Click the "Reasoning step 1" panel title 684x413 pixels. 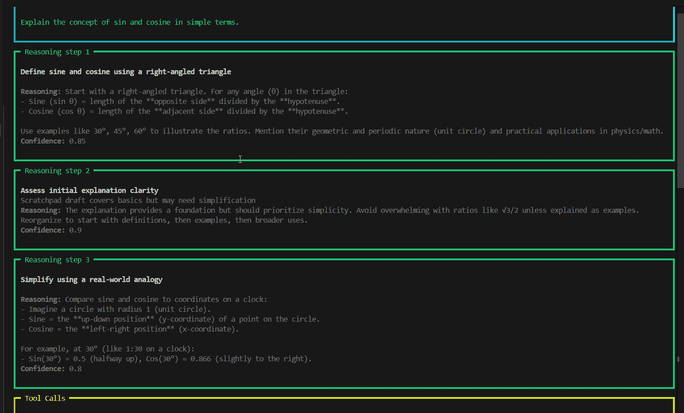pos(57,52)
